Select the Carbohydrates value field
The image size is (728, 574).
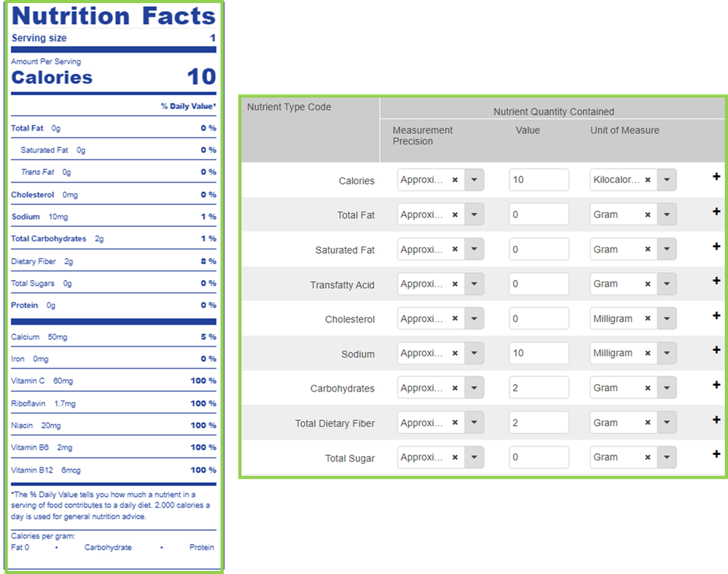click(x=539, y=388)
